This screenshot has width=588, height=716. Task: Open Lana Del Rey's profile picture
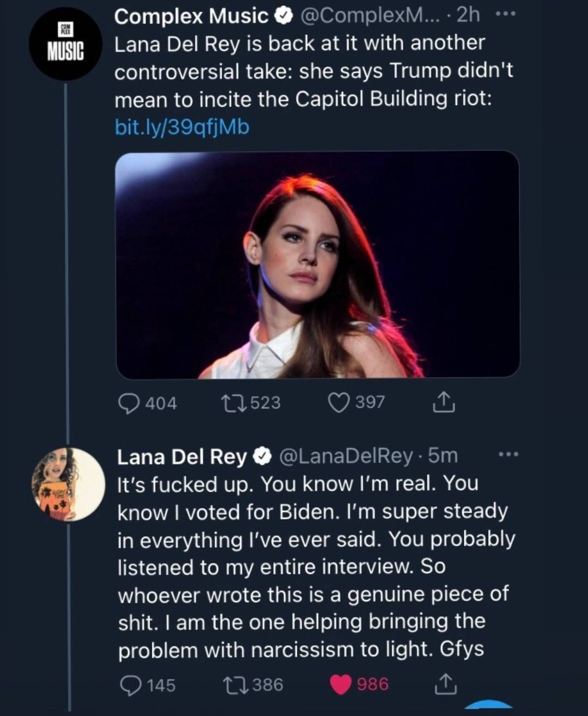pos(69,485)
